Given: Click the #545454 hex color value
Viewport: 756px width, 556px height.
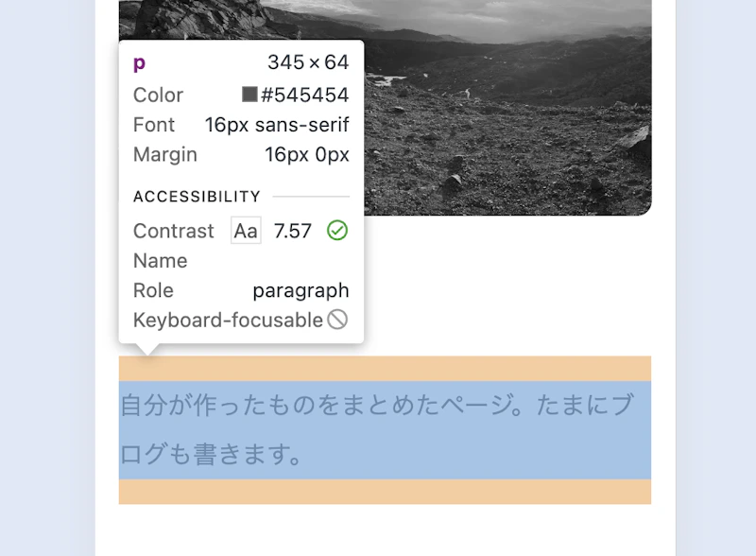Looking at the screenshot, I should pyautogui.click(x=305, y=95).
